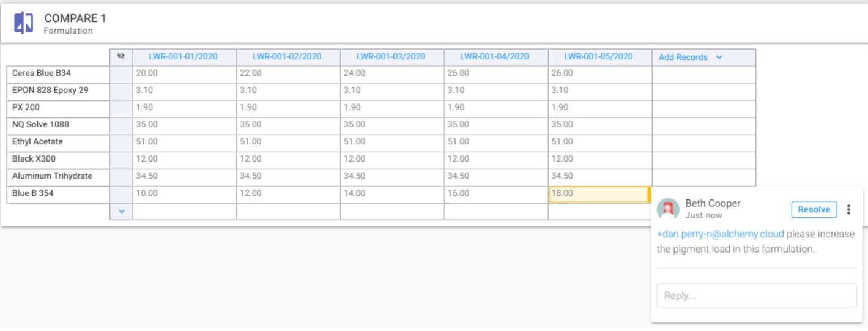The image size is (868, 331).
Task: Click the Compare formulation icon
Action: click(x=24, y=23)
